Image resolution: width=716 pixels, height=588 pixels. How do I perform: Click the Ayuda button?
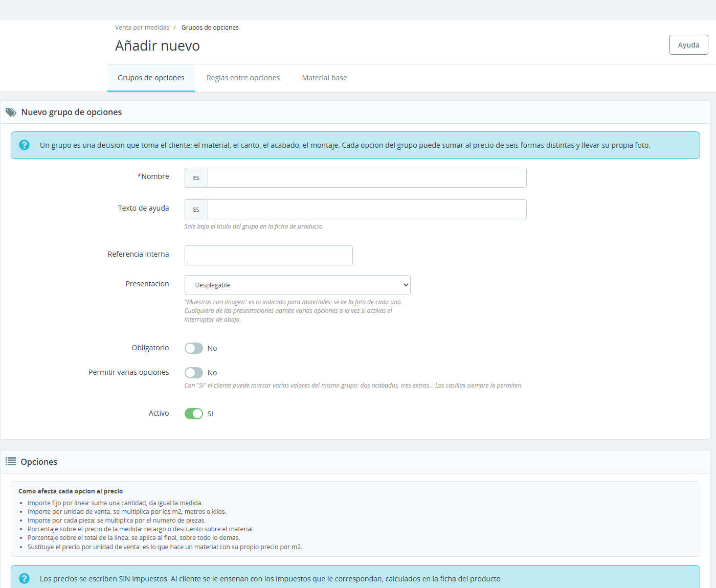point(689,45)
